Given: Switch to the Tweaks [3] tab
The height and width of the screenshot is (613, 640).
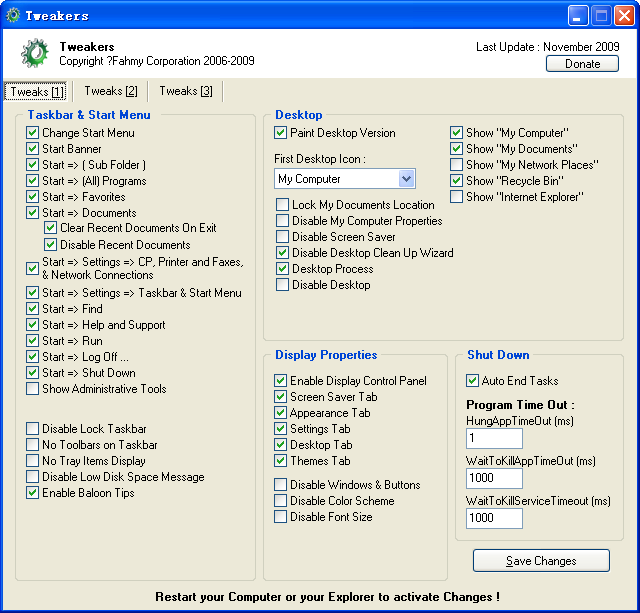Looking at the screenshot, I should 186,91.
